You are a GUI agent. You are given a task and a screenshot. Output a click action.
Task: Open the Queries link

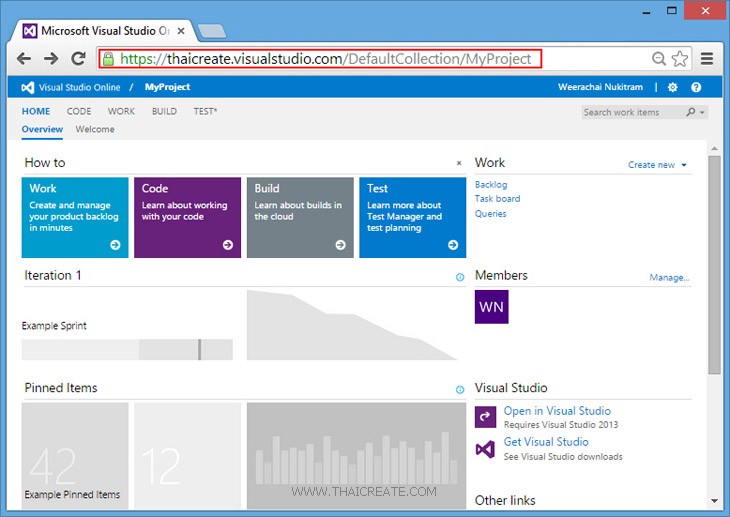click(490, 213)
